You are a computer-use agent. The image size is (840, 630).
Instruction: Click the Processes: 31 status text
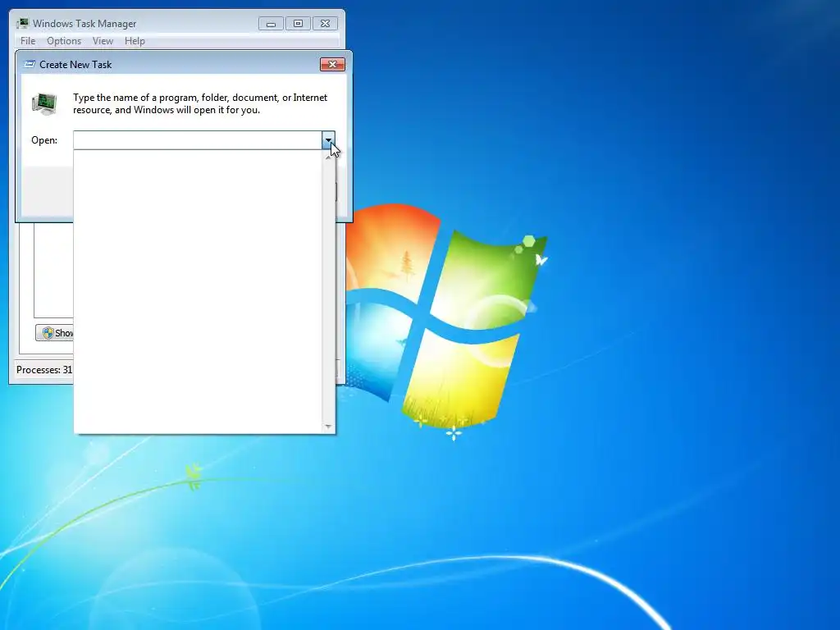[x=44, y=370]
